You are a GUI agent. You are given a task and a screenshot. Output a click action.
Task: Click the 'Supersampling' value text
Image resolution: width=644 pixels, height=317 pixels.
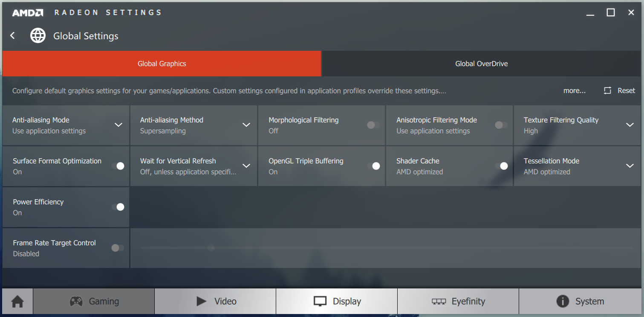163,131
